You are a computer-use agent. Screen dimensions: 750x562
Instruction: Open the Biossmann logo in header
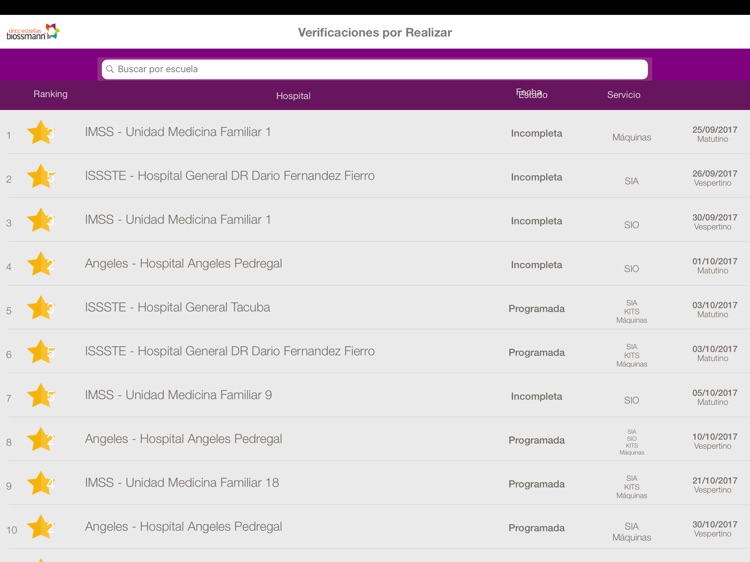click(33, 32)
